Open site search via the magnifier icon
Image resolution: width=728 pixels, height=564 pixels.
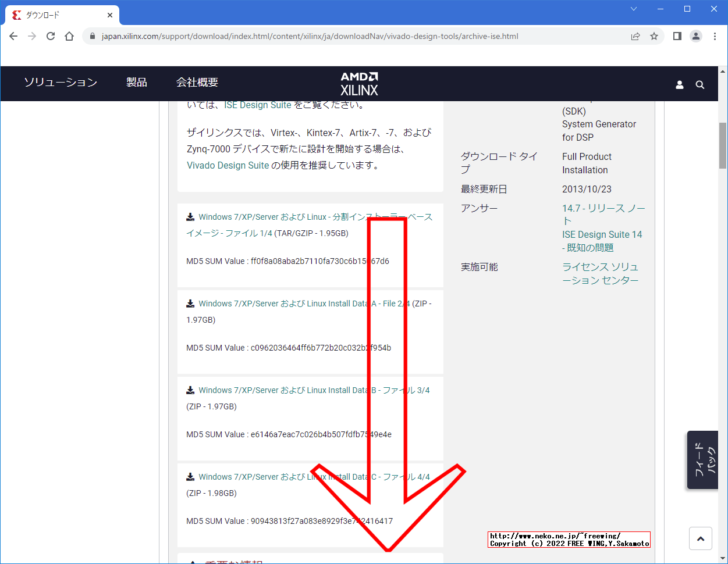pyautogui.click(x=699, y=84)
